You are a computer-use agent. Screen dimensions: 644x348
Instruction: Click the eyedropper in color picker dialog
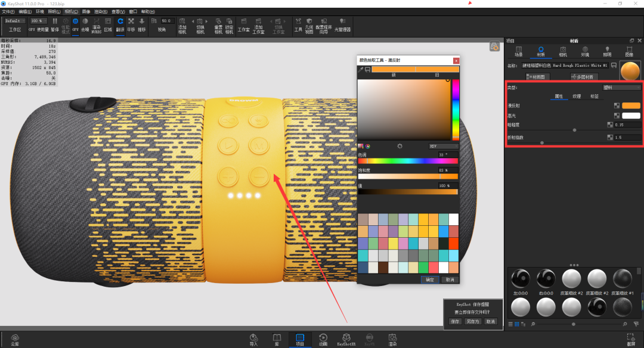point(361,69)
